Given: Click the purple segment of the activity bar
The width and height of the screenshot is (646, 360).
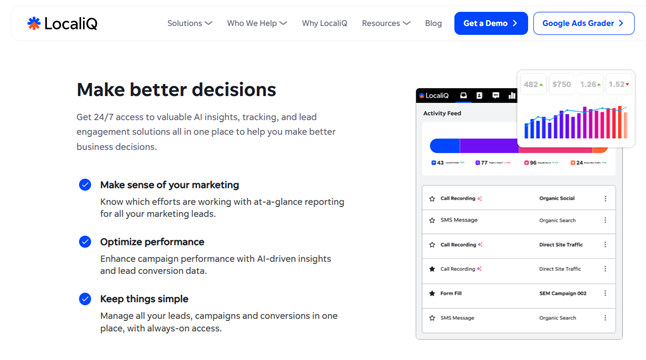Looking at the screenshot, I should [x=489, y=146].
